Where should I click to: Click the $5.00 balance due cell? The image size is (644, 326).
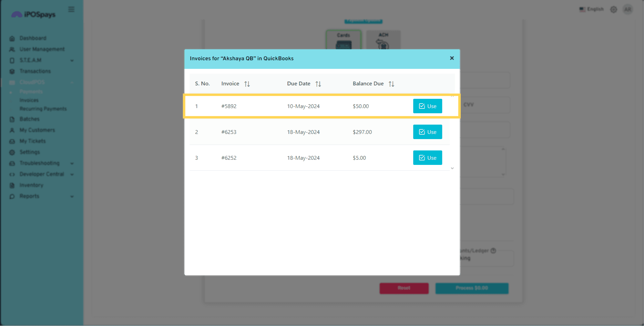(x=359, y=158)
